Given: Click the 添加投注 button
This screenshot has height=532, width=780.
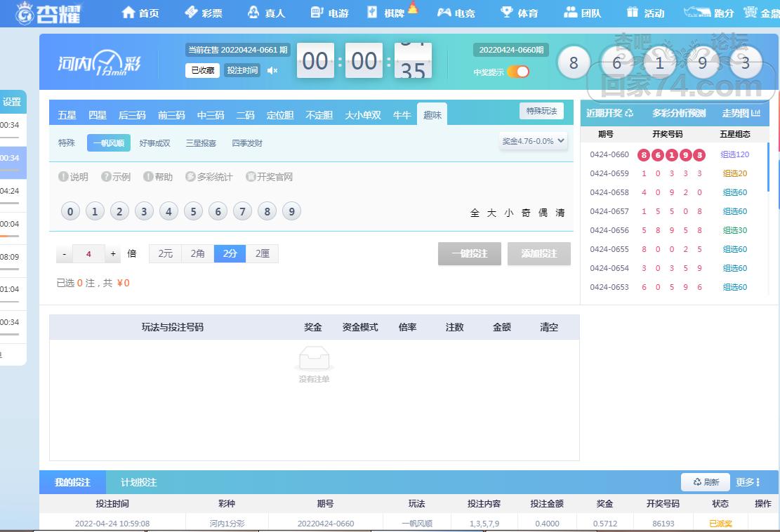Looking at the screenshot, I should pyautogui.click(x=538, y=253).
